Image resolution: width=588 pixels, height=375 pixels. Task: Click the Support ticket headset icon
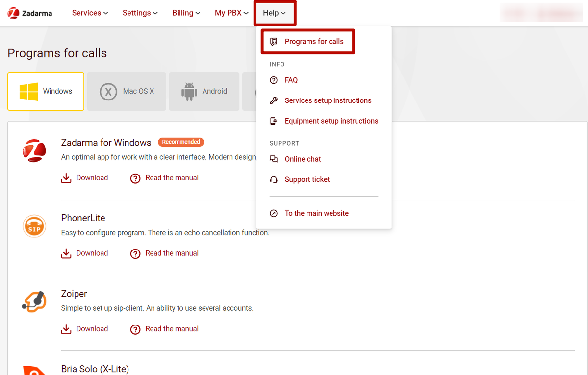pyautogui.click(x=274, y=180)
